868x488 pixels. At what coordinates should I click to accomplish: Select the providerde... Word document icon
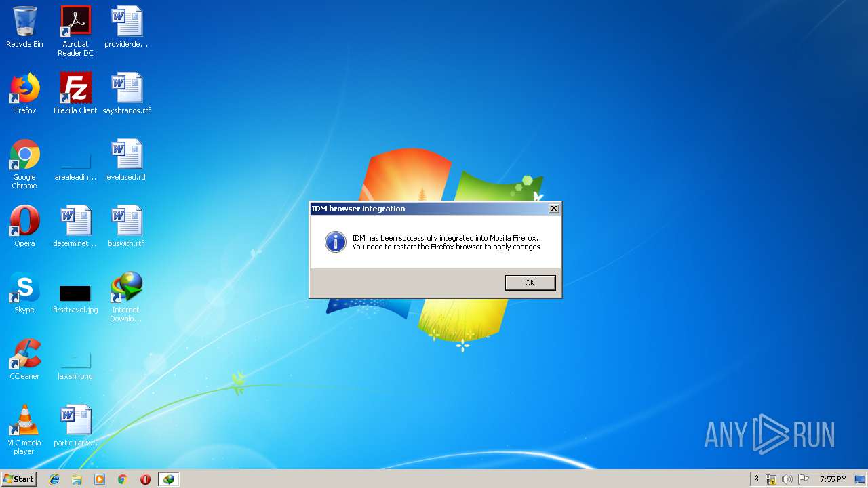pos(126,28)
